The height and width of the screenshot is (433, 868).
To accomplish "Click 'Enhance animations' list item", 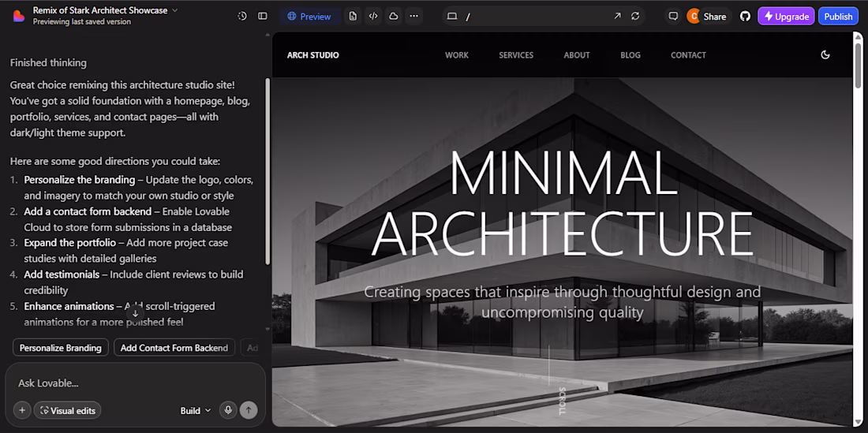I will click(69, 306).
